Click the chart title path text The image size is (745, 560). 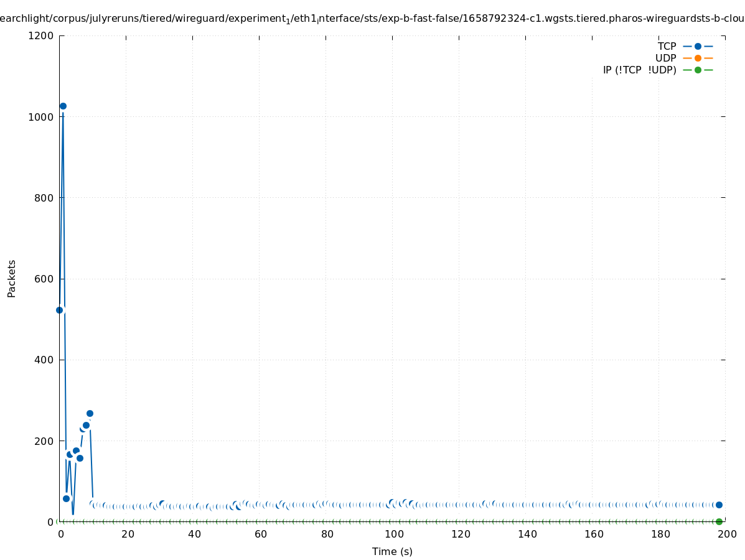[x=372, y=19]
